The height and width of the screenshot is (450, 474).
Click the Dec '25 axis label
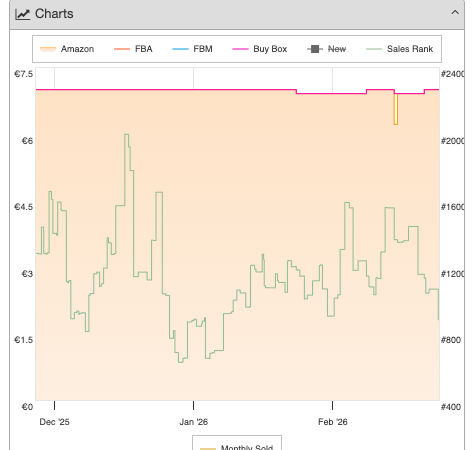(x=54, y=422)
